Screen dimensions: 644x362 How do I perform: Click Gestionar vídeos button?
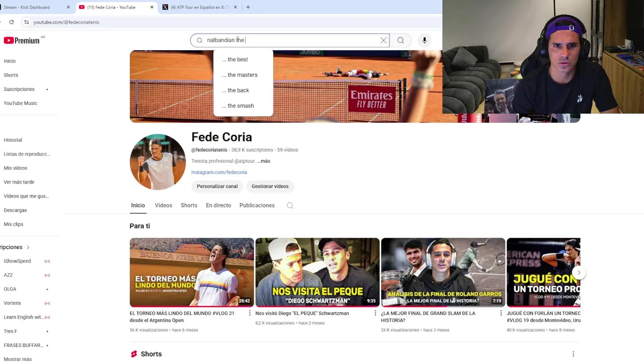270,186
